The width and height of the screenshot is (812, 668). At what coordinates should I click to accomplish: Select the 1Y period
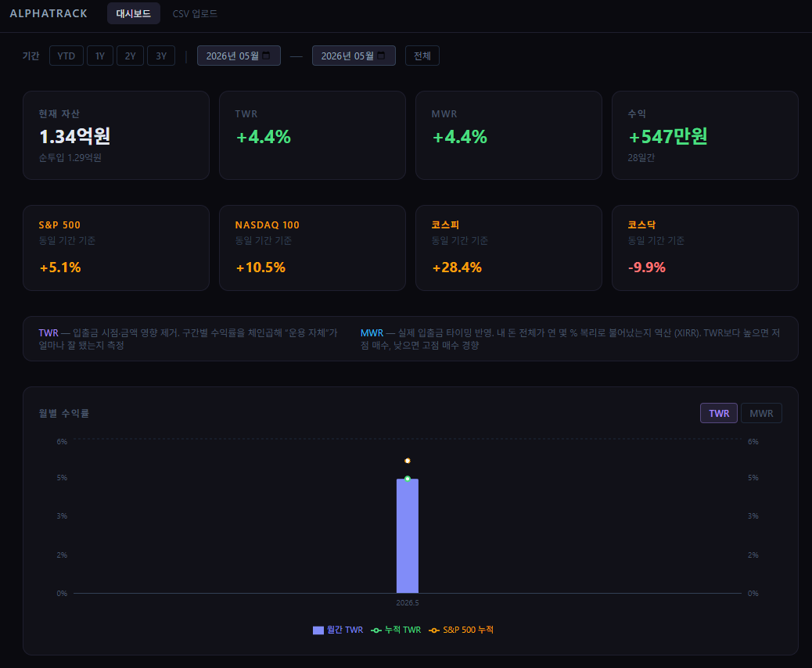point(100,56)
